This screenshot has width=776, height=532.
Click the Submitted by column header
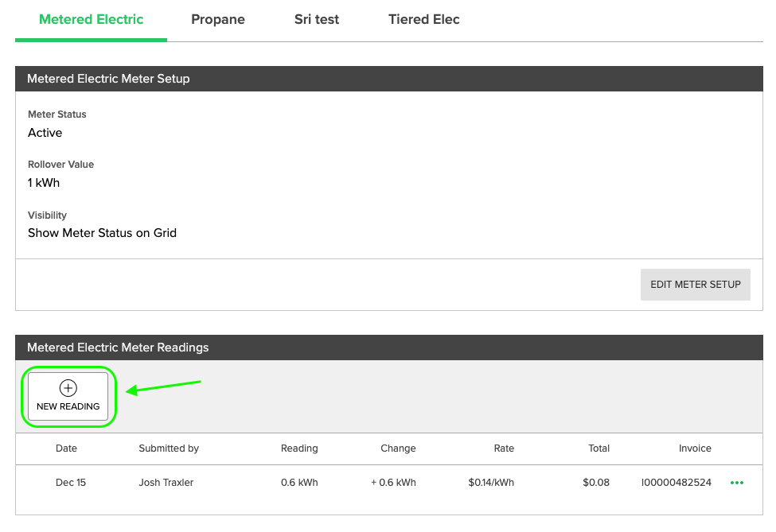(169, 449)
